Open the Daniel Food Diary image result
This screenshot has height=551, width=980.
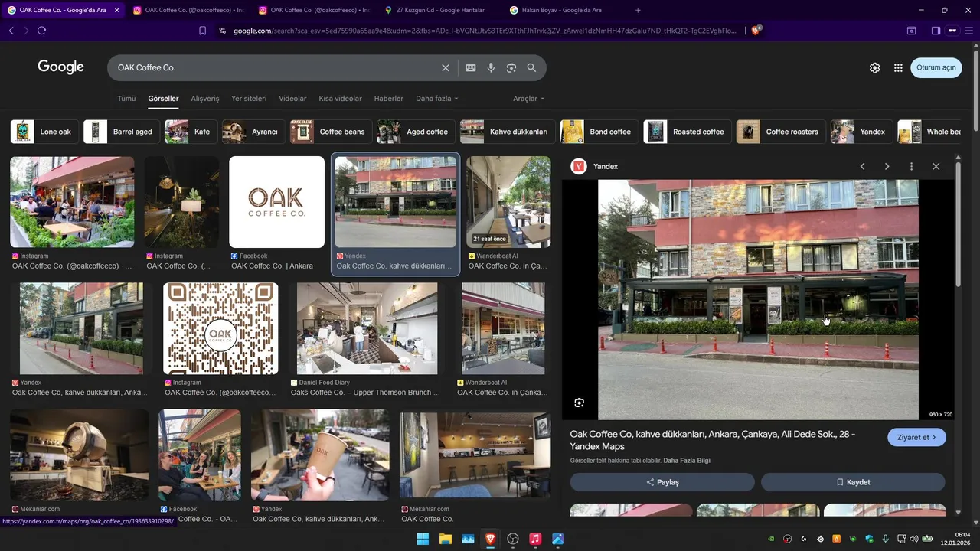click(367, 328)
